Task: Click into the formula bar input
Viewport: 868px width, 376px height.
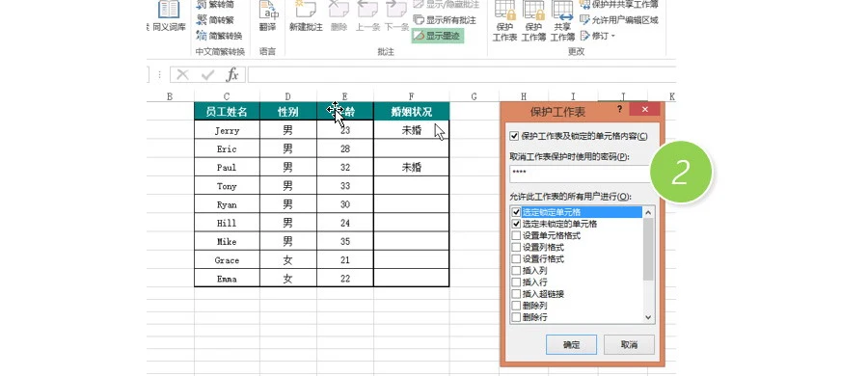Action: click(462, 75)
